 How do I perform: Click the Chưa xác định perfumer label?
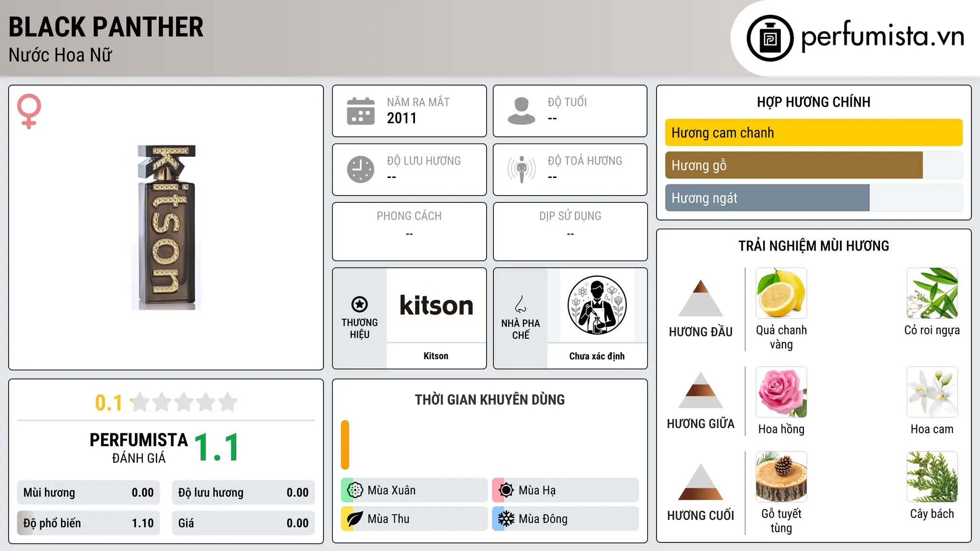[597, 356]
